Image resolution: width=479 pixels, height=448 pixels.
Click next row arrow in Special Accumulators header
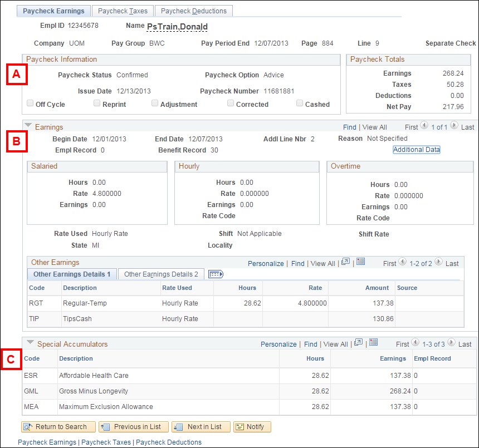[452, 343]
